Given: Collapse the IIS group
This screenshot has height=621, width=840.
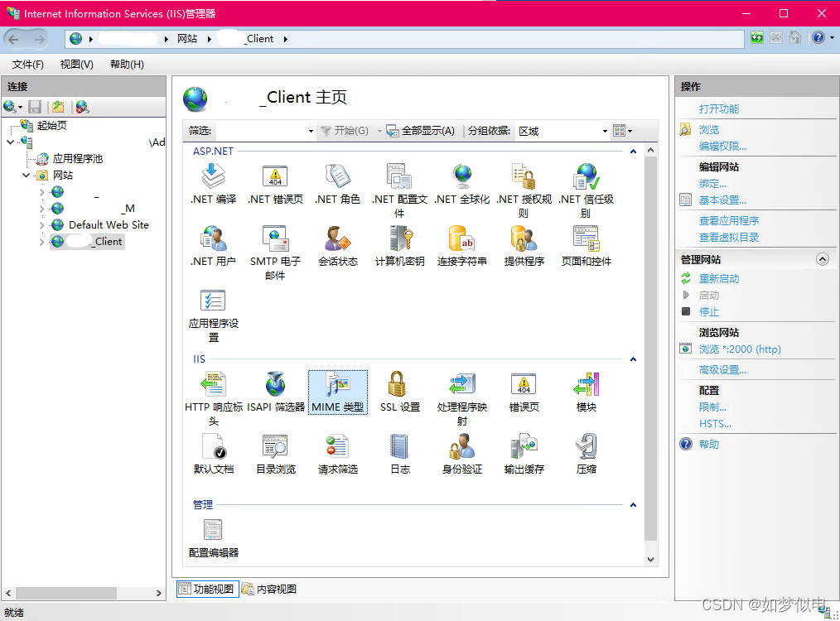Looking at the screenshot, I should click(633, 359).
